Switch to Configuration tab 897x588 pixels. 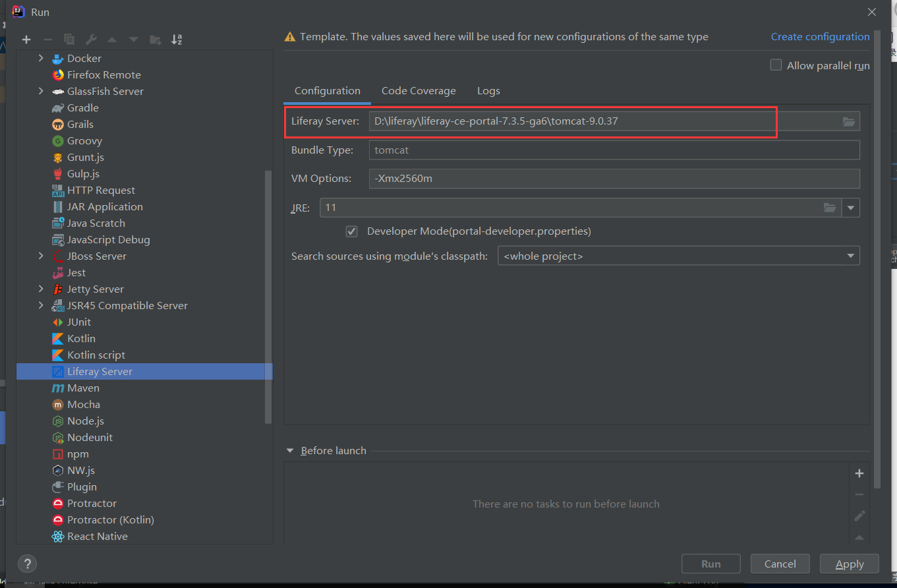(x=328, y=91)
